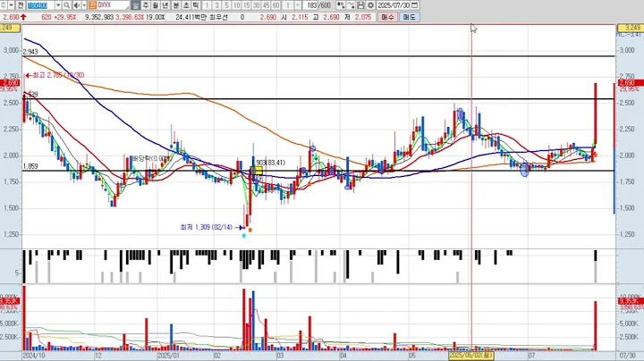This screenshot has height=361, width=644.
Task: Click the 2024/10 label on time axis
Action: tap(34, 356)
